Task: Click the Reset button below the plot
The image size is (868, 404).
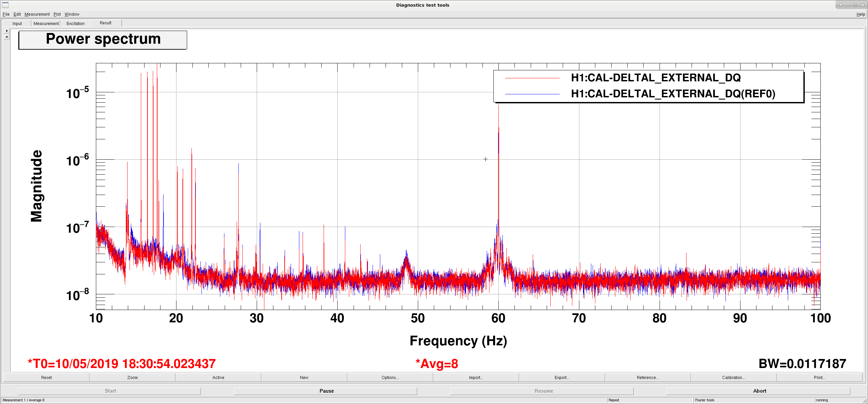Action: (x=47, y=377)
